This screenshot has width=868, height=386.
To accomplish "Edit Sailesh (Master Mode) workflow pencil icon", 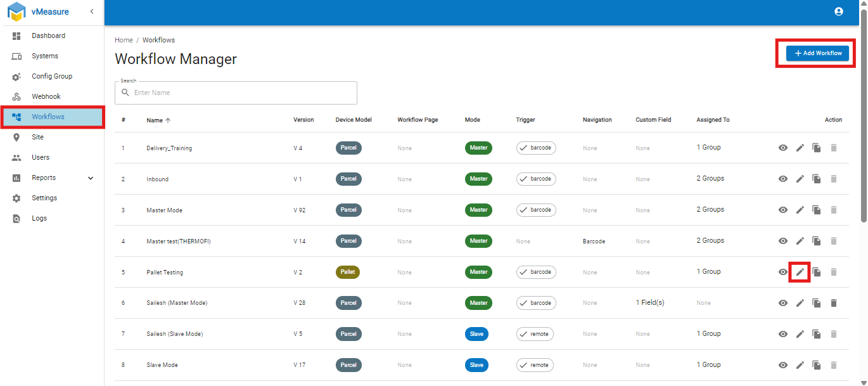I will [800, 303].
